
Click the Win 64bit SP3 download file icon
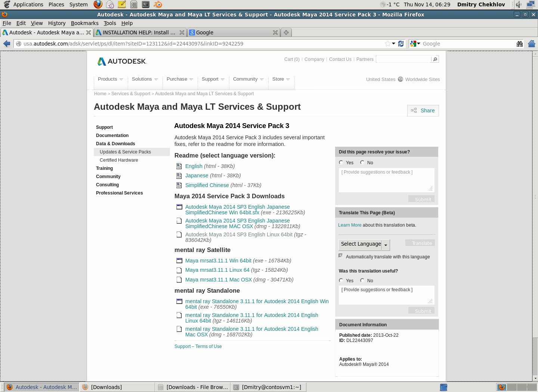point(179,207)
